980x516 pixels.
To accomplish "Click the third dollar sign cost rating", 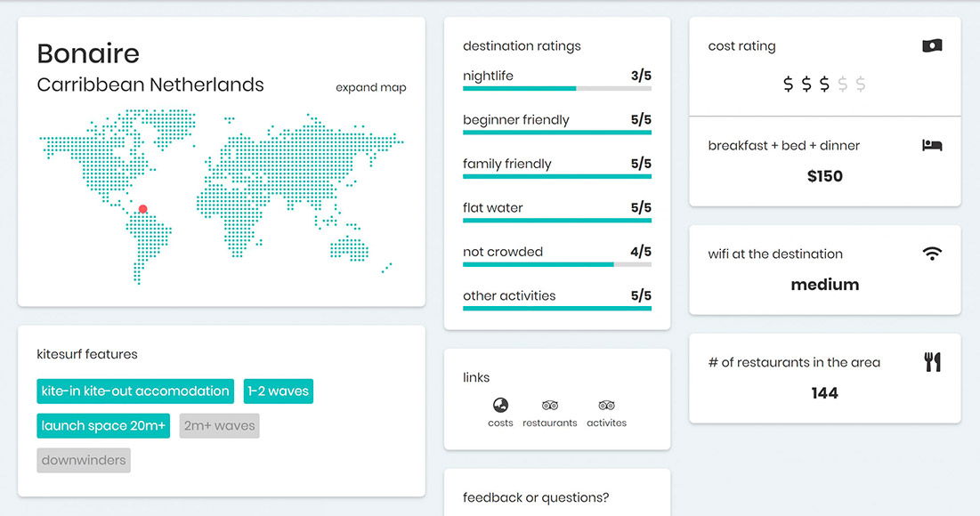I will (824, 85).
